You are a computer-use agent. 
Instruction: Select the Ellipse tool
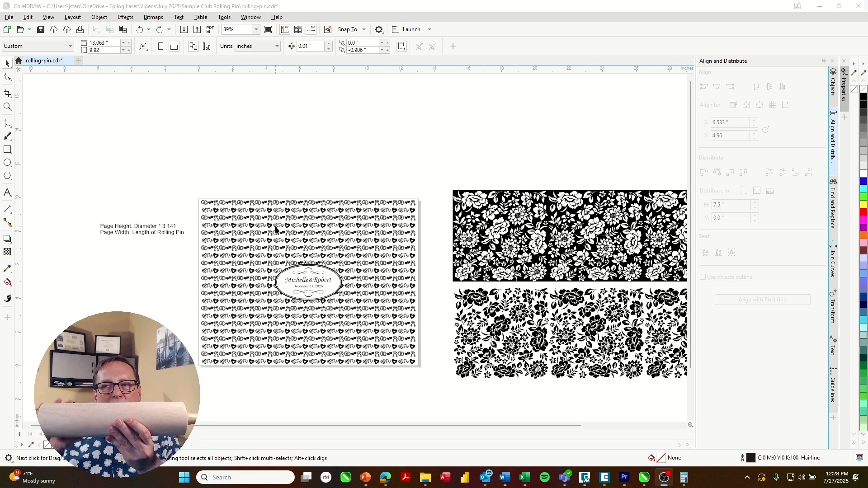click(7, 163)
